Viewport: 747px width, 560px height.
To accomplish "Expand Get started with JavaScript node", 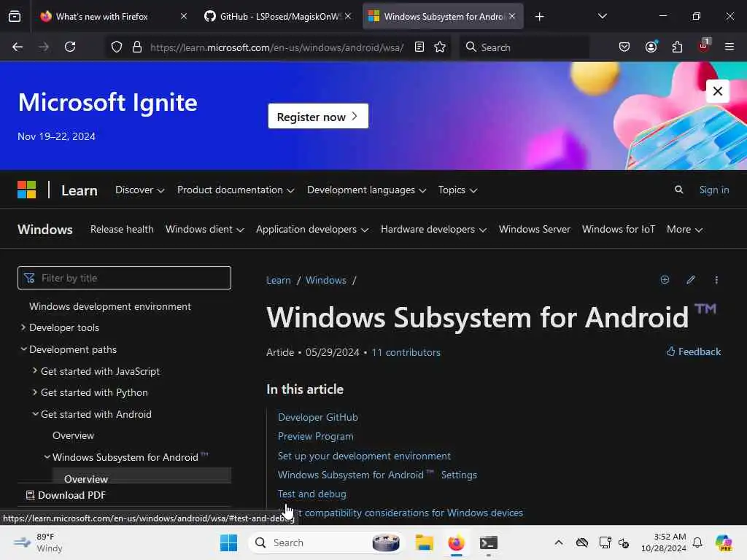I will pyautogui.click(x=35, y=370).
